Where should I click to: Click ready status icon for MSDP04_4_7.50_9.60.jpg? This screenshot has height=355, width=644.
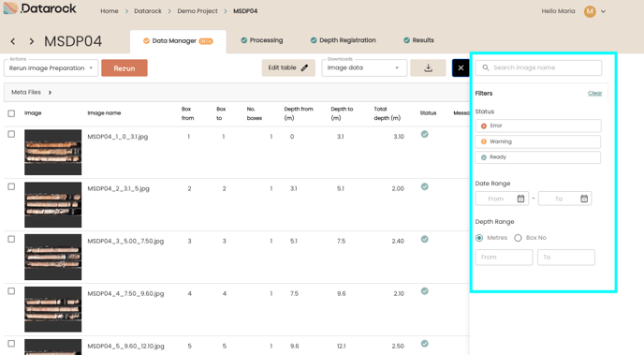tap(425, 291)
